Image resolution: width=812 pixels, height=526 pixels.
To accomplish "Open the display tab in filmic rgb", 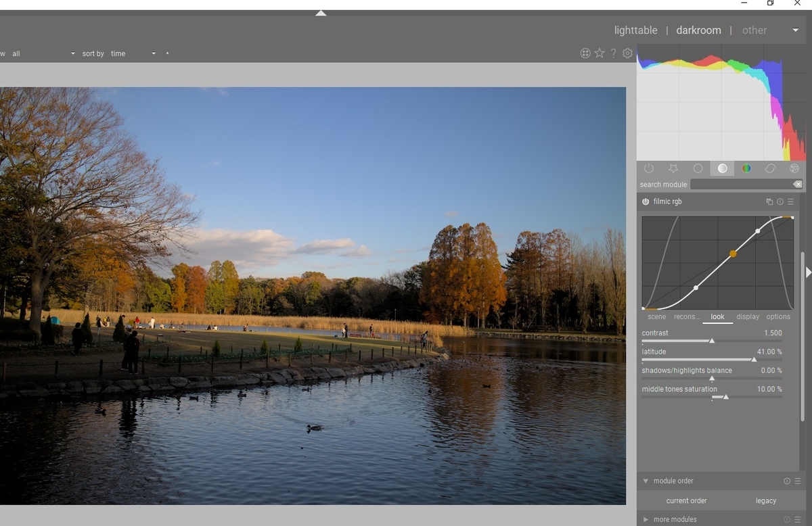I will coord(748,316).
